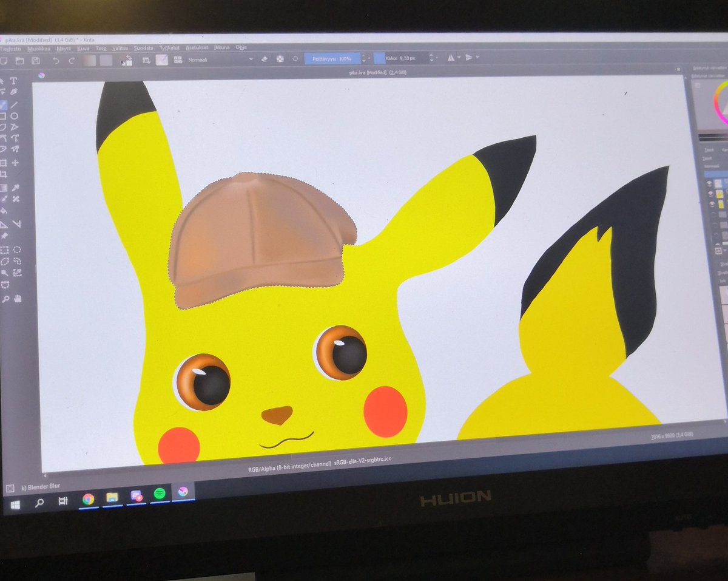
Task: Toggle preserve alpha in the toolbar
Action: click(x=280, y=58)
